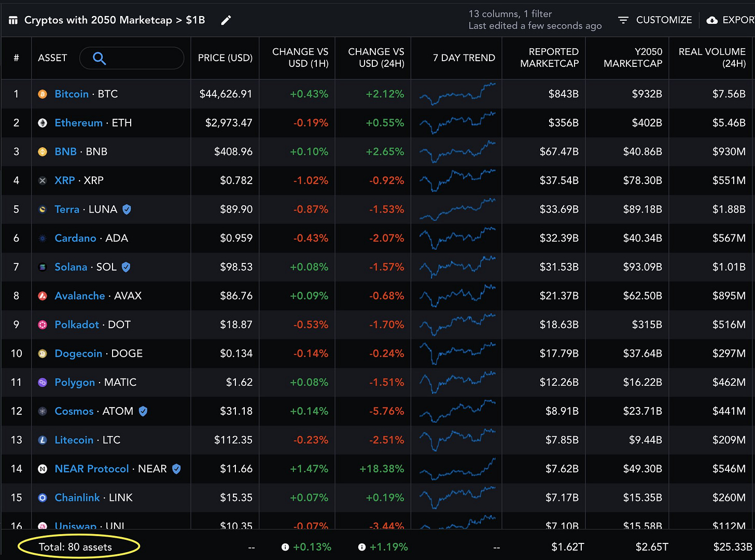Sort by PRICE (USD) column header

click(225, 58)
